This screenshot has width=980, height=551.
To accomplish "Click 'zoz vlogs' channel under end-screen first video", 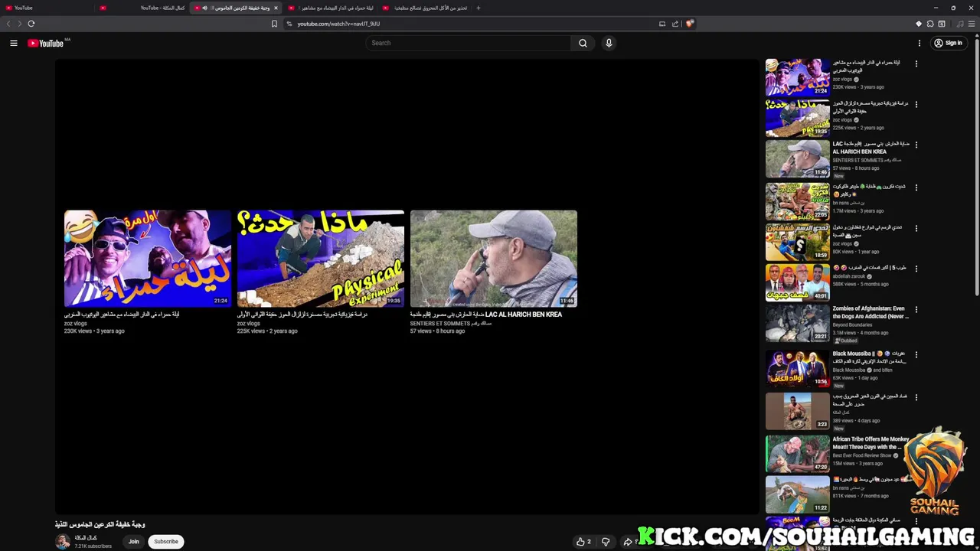I will coord(75,324).
